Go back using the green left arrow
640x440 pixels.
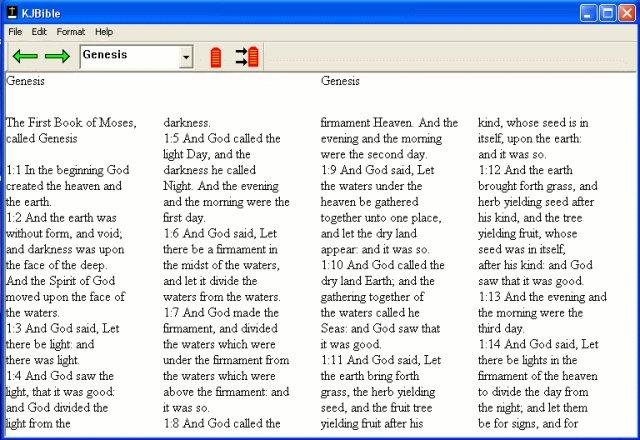coord(25,56)
